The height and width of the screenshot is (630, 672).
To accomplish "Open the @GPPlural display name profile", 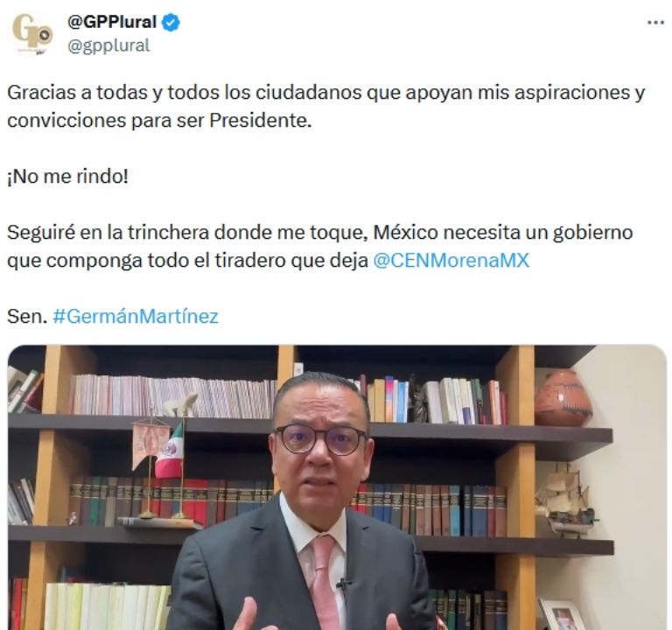I will coord(112,22).
